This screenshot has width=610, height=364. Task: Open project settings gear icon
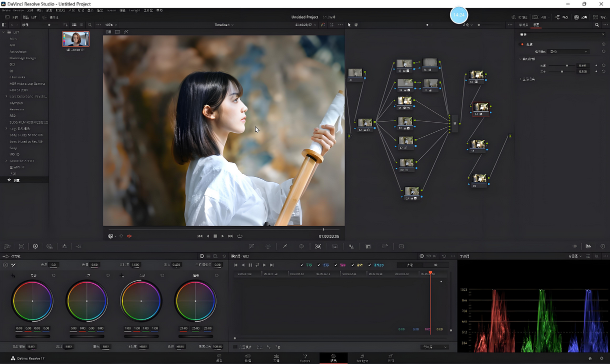601,358
